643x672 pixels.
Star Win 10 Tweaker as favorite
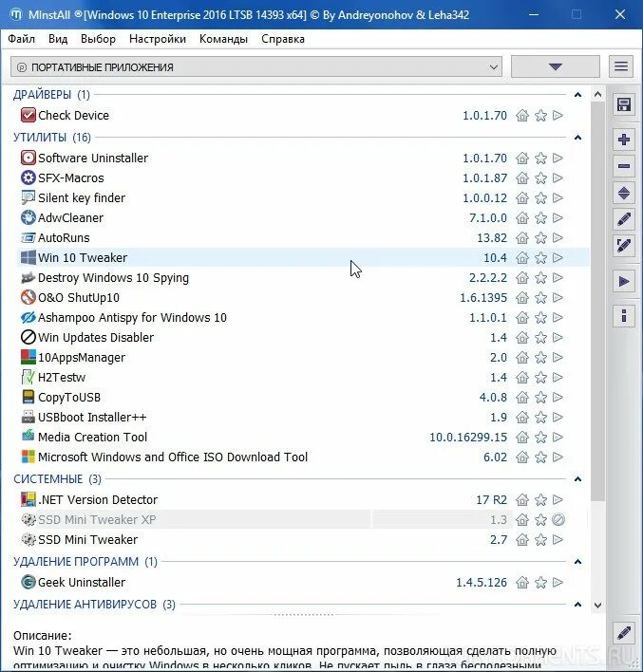pyautogui.click(x=541, y=257)
